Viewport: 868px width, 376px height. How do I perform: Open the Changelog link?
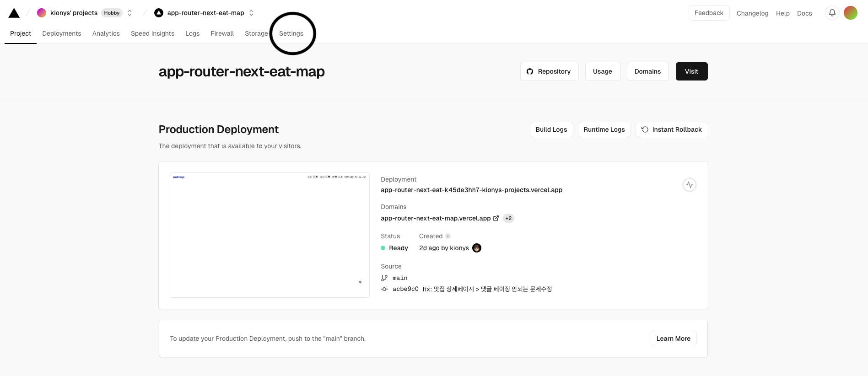752,13
